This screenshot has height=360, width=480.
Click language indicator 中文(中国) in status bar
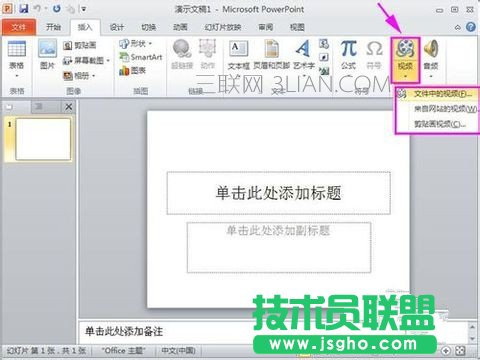[179, 351]
